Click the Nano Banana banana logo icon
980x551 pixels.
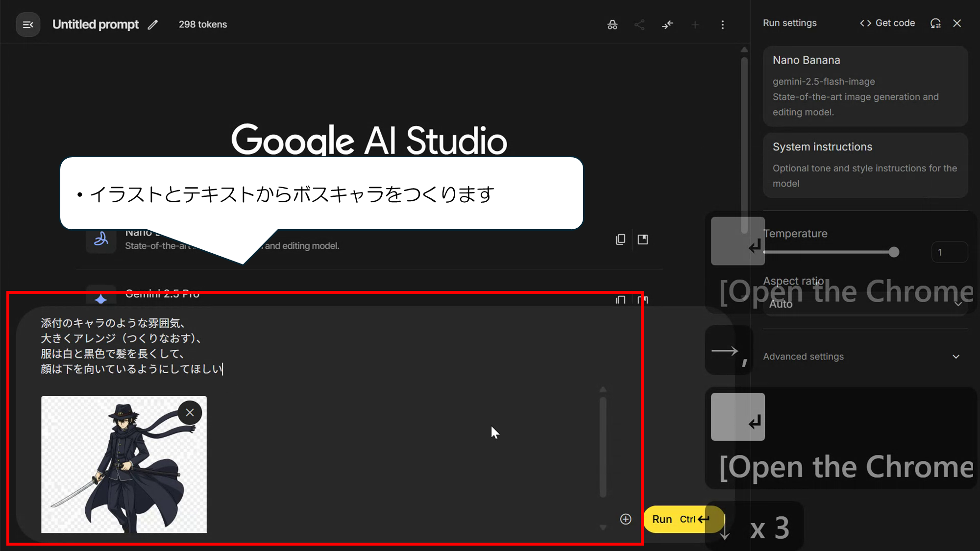click(x=101, y=239)
